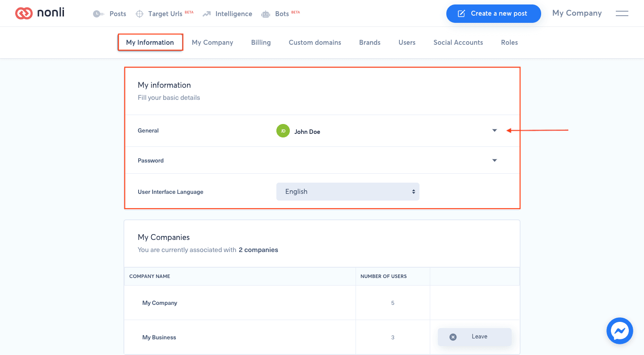Open the Users tab
This screenshot has width=644, height=355.
(x=407, y=43)
